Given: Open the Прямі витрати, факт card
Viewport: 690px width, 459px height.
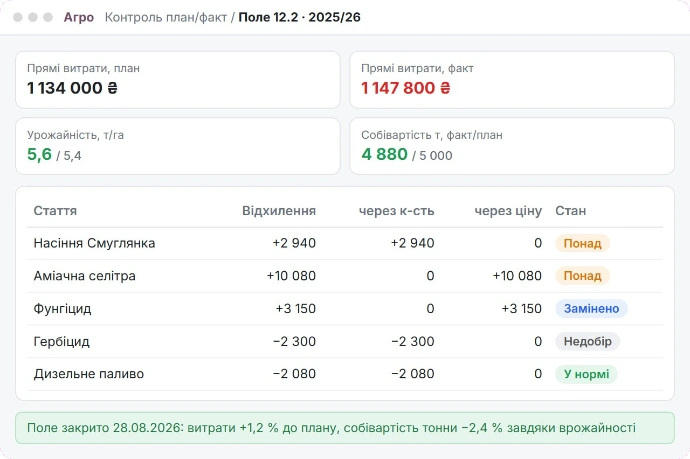Looking at the screenshot, I should (512, 80).
